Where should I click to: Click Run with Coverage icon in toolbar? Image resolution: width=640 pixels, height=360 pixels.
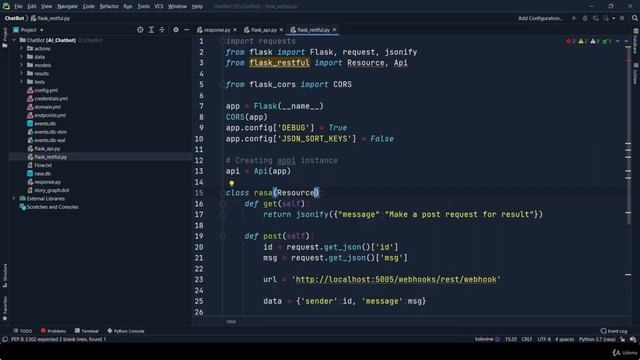click(x=596, y=18)
